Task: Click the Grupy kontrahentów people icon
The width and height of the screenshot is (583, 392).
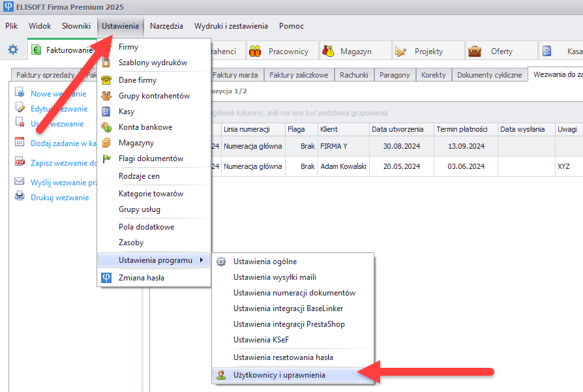Action: click(106, 96)
